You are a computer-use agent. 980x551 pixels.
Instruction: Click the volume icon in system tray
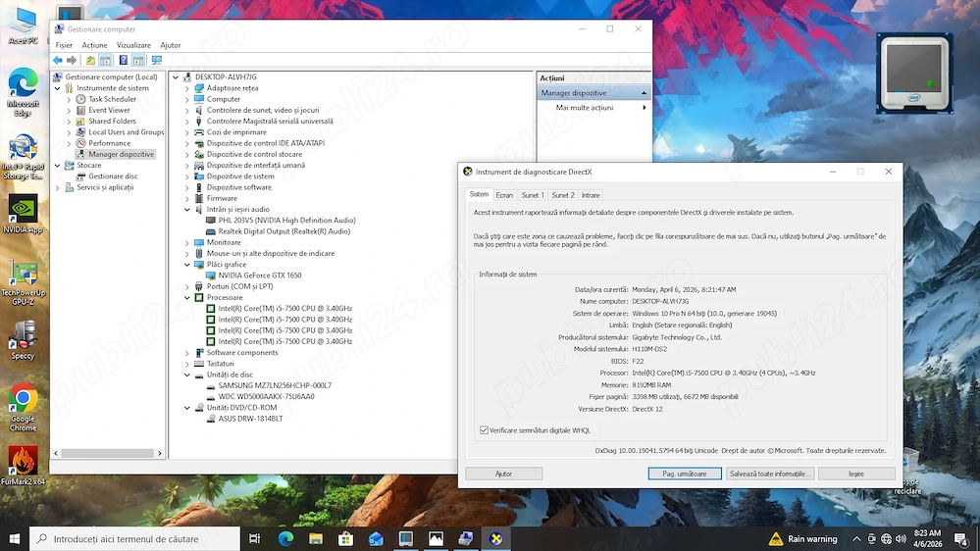pyautogui.click(x=901, y=538)
